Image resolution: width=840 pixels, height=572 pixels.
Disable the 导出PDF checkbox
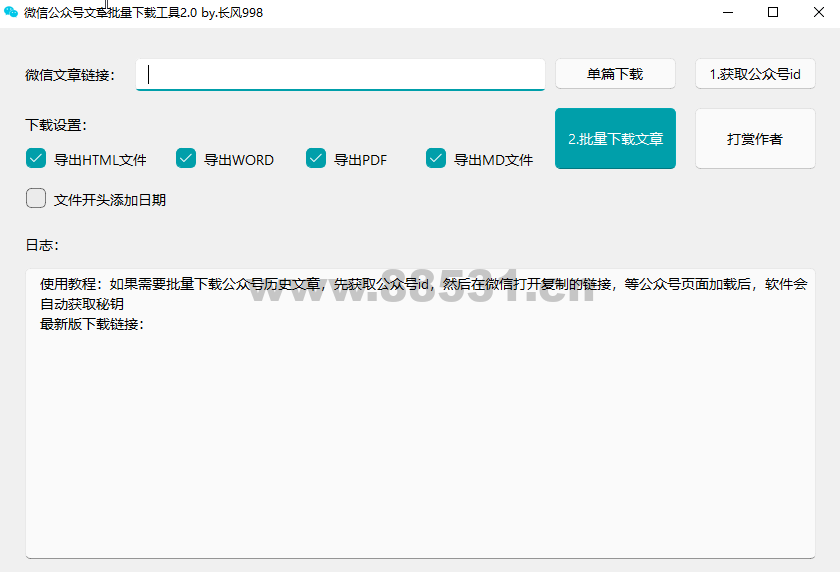pyautogui.click(x=316, y=158)
